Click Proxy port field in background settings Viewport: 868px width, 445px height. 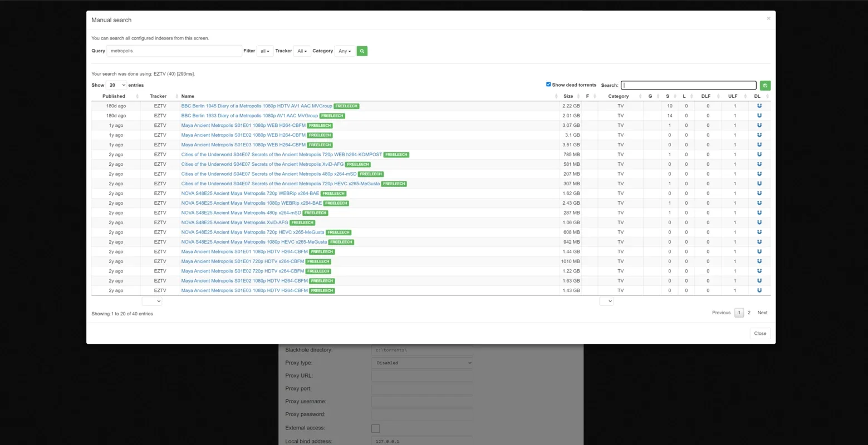tap(422, 388)
